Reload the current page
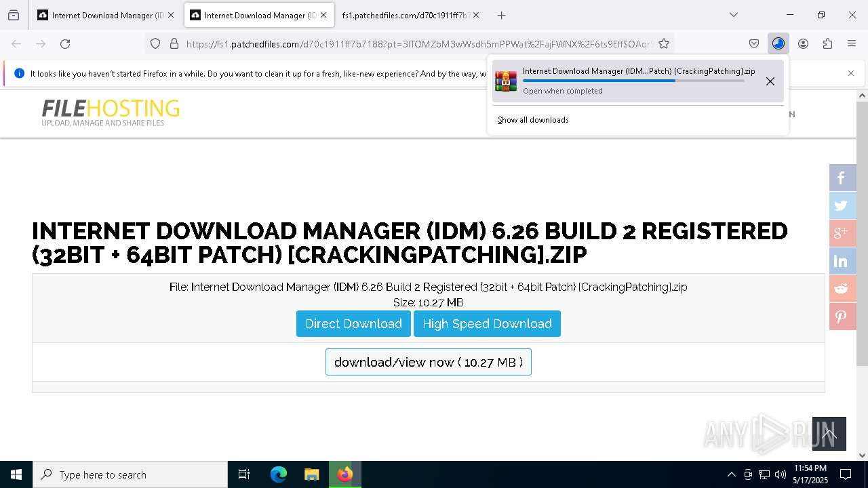 coord(65,43)
